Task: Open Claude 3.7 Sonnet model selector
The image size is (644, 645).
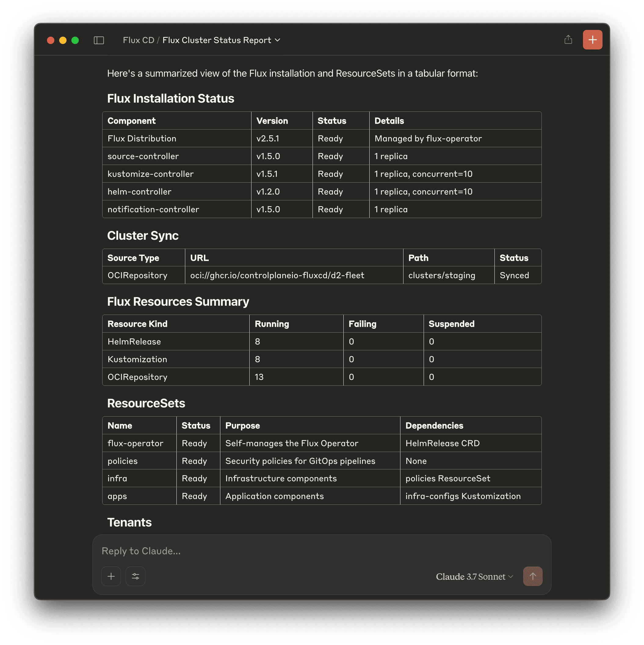Action: click(474, 577)
